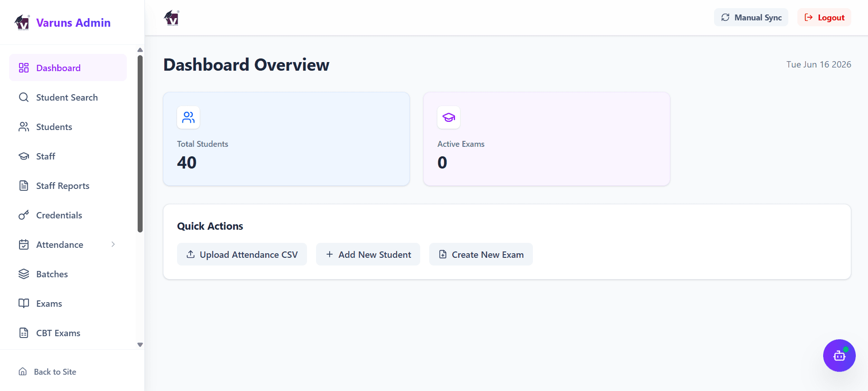Click the upload icon on Upload Attendance CSV
Image resolution: width=868 pixels, height=391 pixels.
click(x=191, y=254)
